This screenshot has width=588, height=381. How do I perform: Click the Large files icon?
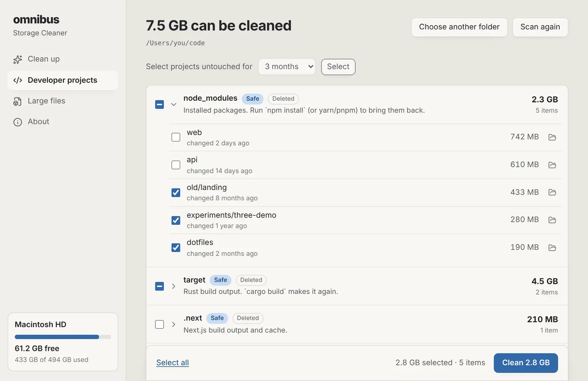pos(18,101)
